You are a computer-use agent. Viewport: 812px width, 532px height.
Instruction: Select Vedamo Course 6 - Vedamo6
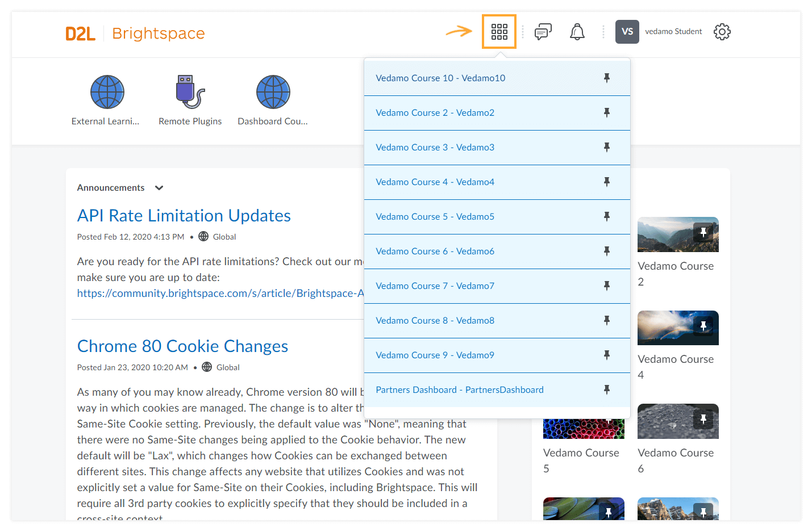pos(435,251)
